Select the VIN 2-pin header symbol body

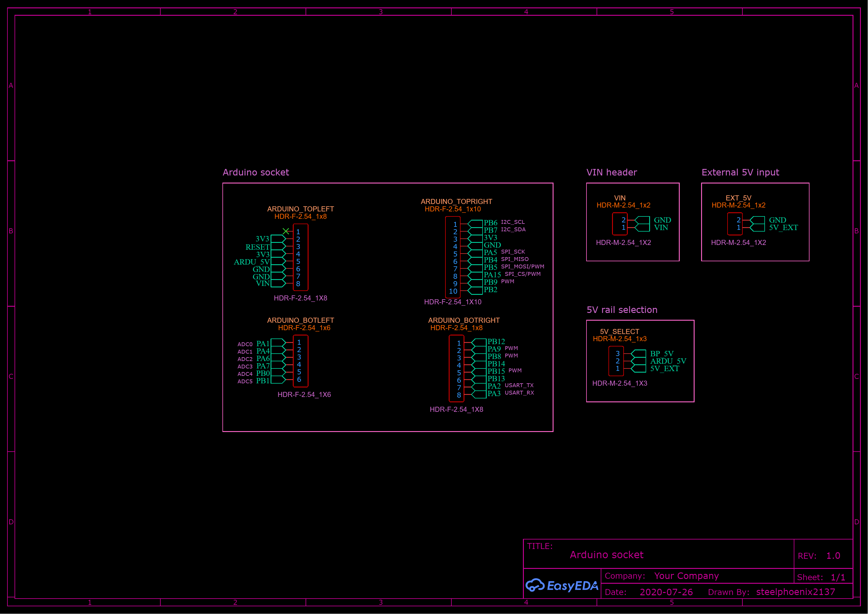tap(620, 224)
